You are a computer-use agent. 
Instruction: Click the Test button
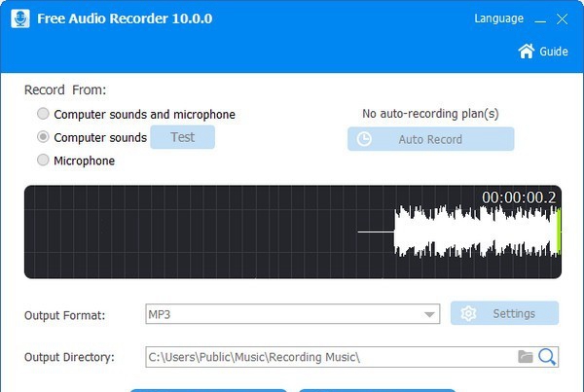coord(183,137)
